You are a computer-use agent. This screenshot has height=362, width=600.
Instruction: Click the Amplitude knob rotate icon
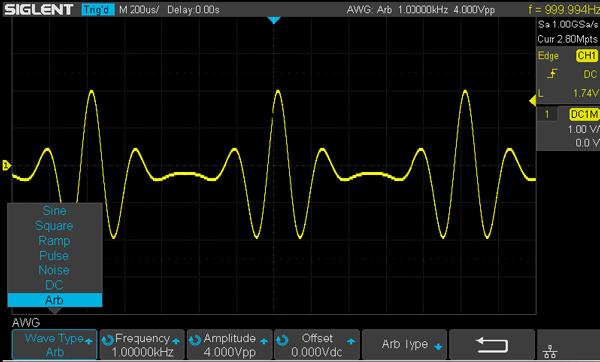point(195,339)
